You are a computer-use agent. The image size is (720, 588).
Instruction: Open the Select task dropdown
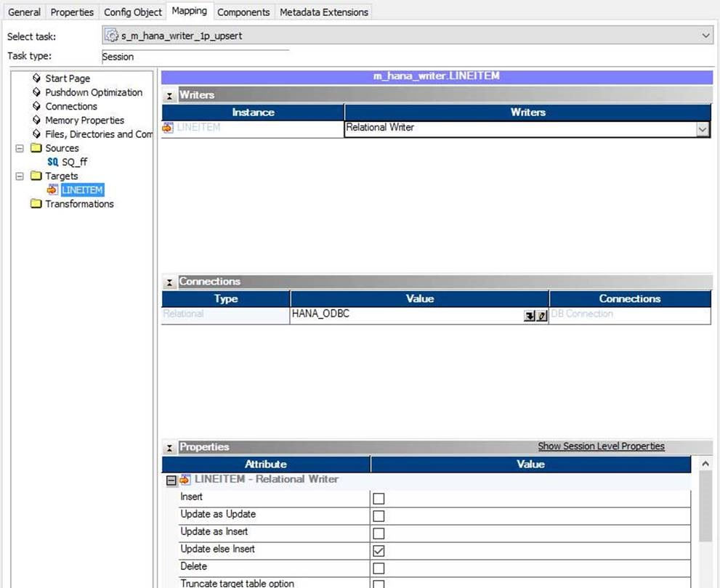[x=705, y=36]
